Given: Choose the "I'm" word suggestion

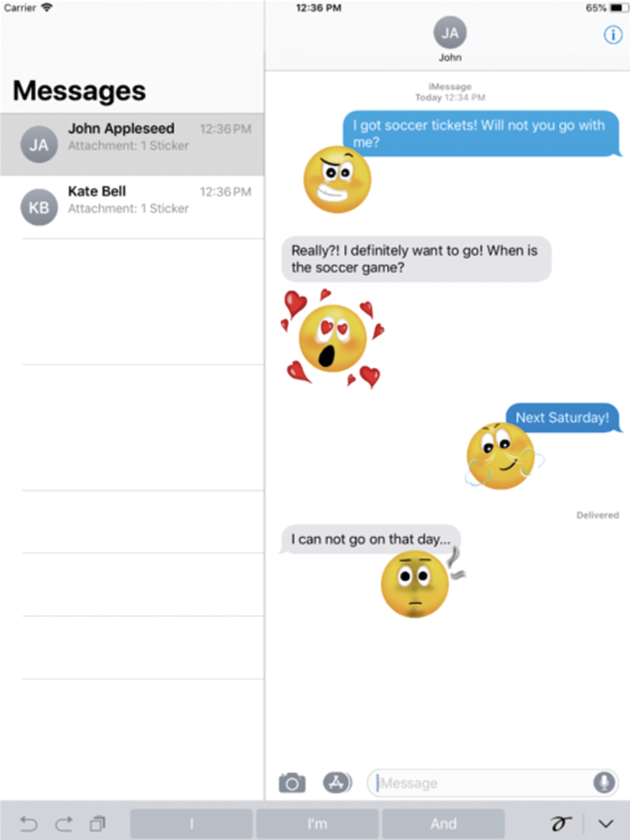Looking at the screenshot, I should point(318,824).
